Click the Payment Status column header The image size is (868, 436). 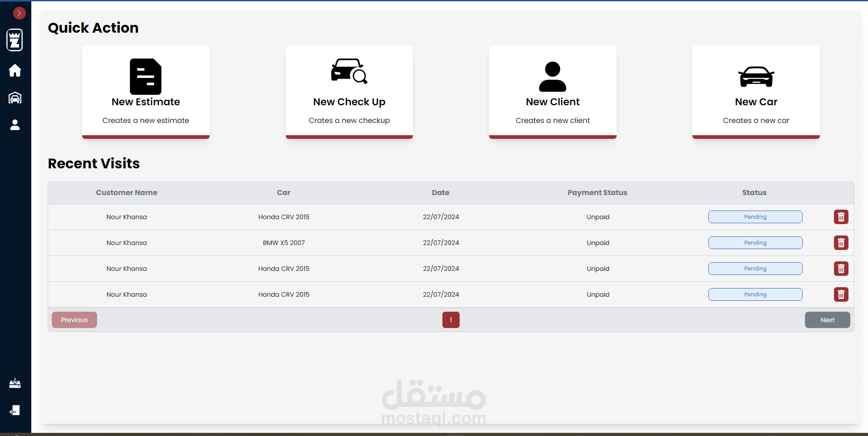597,192
